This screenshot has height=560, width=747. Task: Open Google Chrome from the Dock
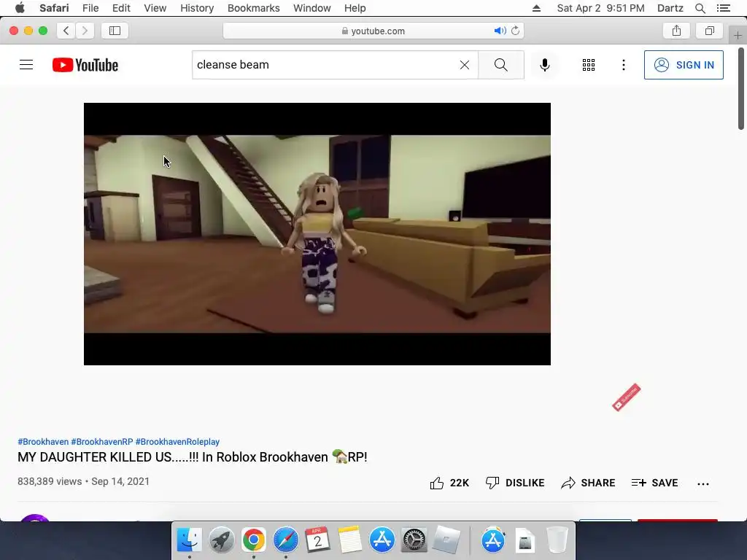point(253,540)
